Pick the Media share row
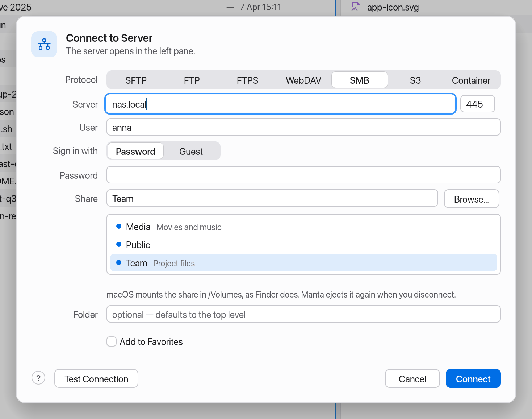 (x=303, y=227)
